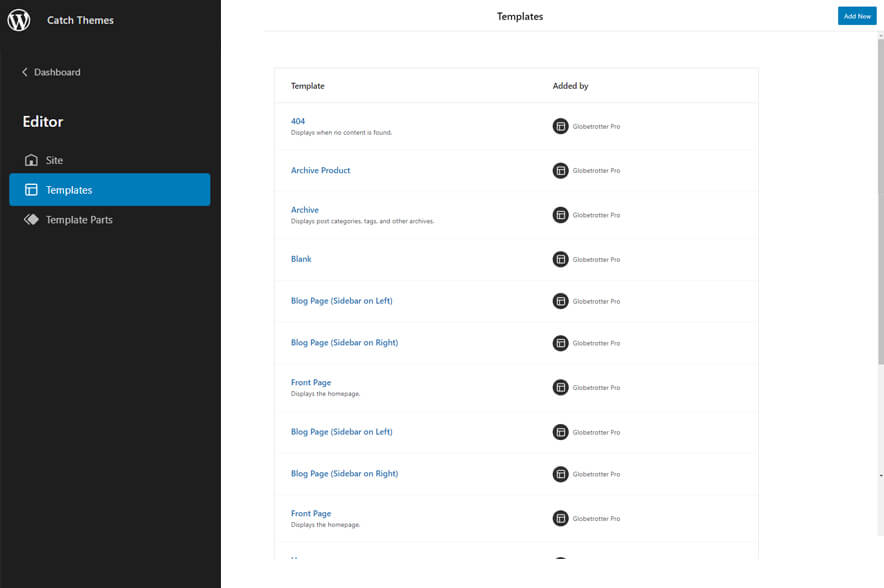The width and height of the screenshot is (884, 588).
Task: Click the back arrow next to Dashboard
Action: [x=23, y=71]
